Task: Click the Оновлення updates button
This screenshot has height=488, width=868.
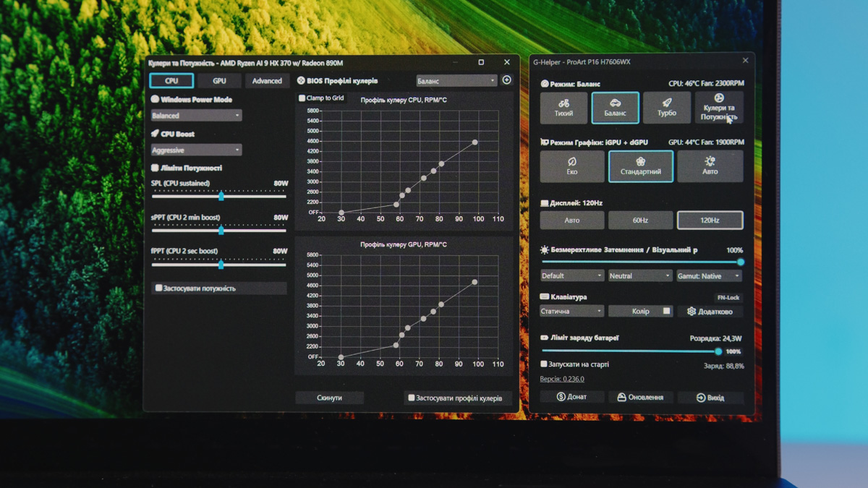Action: pos(640,397)
